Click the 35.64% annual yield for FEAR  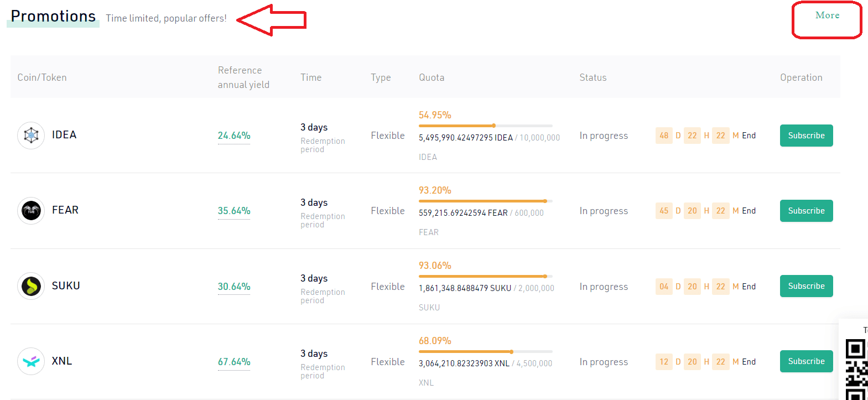pos(234,211)
